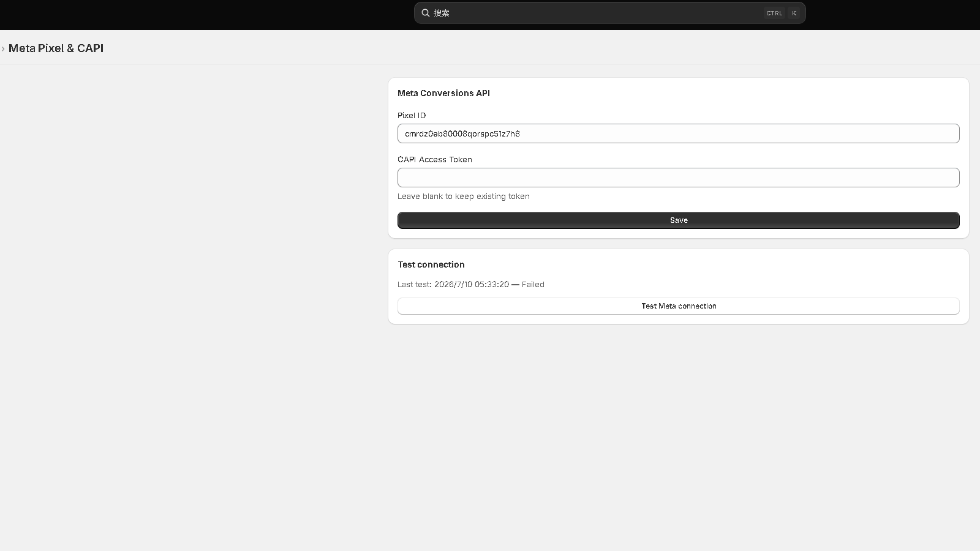Click the CTRL shortcut badge
980x551 pixels.
[774, 13]
